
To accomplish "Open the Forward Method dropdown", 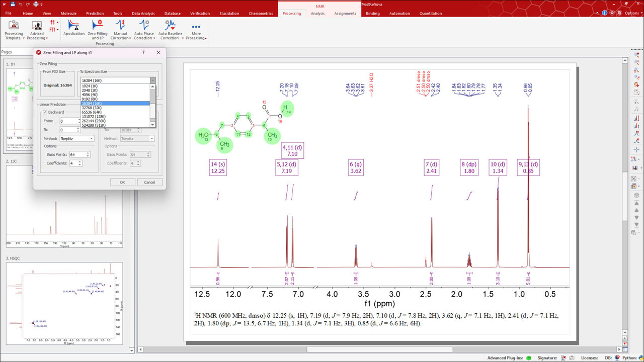I will [137, 138].
